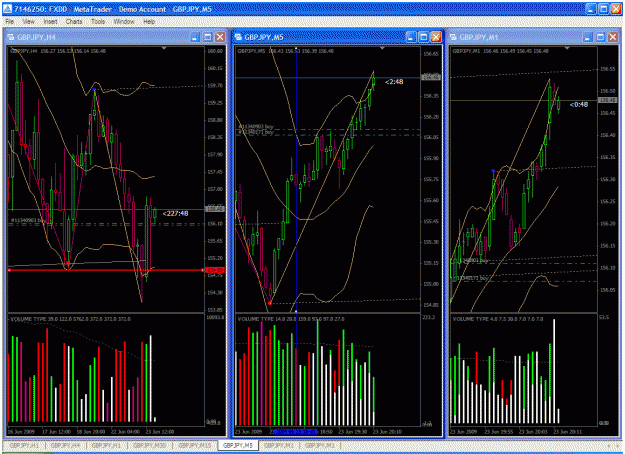Image resolution: width=625 pixels, height=454 pixels.
Task: Switch to the GBPJPY,M30 bottom tab
Action: click(149, 445)
